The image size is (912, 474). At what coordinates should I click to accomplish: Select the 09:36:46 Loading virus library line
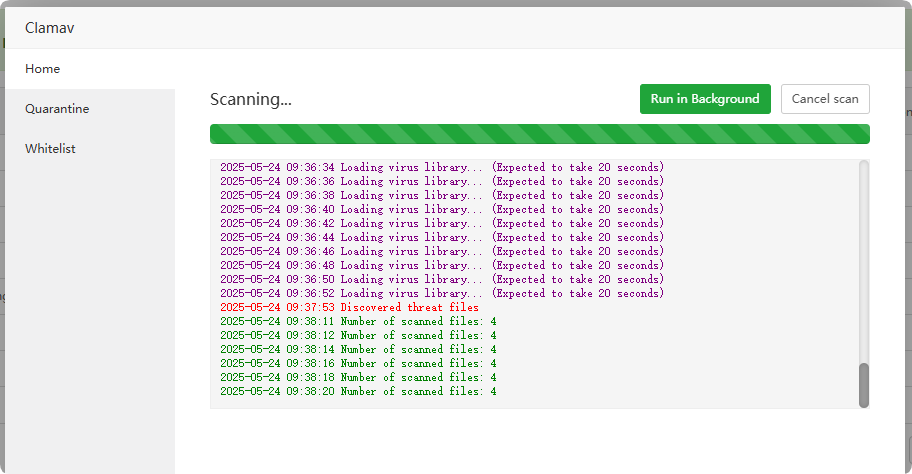point(442,251)
